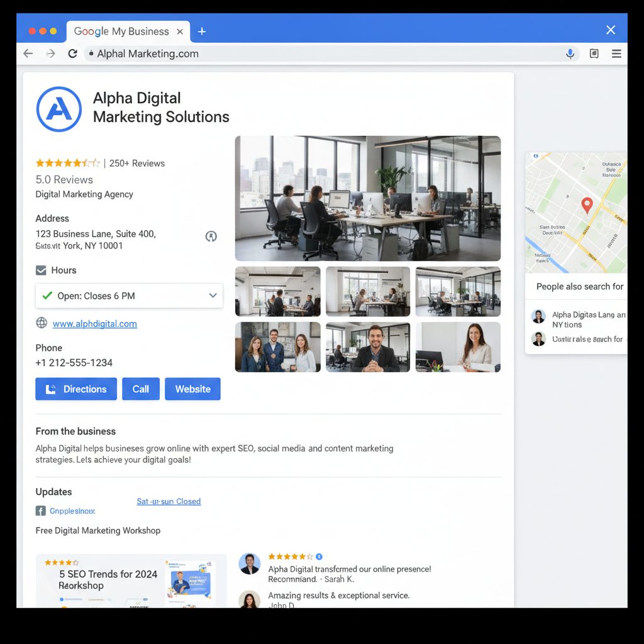Click Sarah K.'s review text
Image resolution: width=644 pixels, height=644 pixels.
pos(350,574)
